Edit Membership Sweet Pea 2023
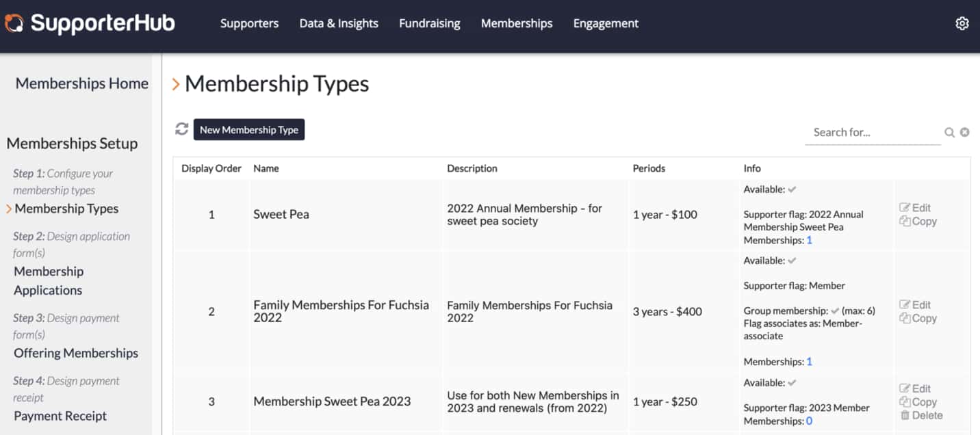980x435 pixels. coord(915,388)
